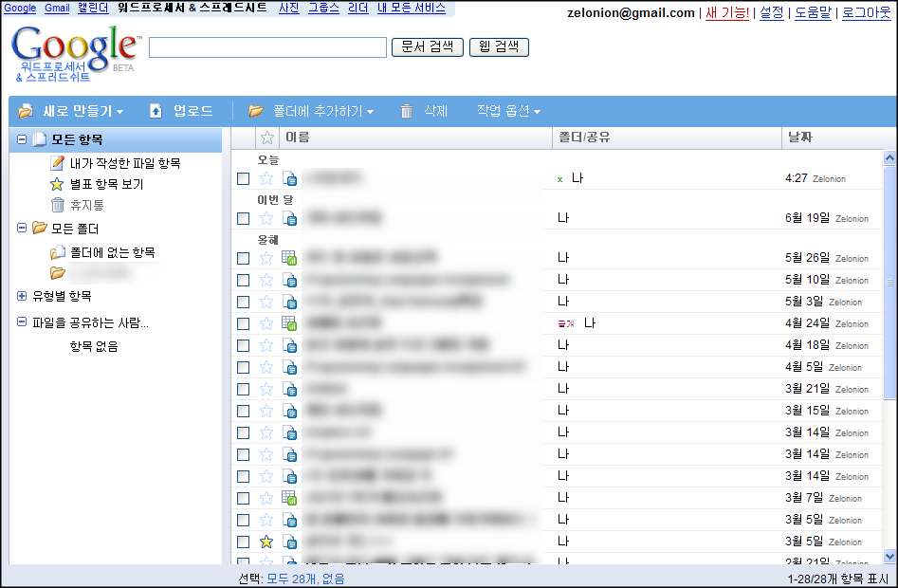Open 사진 from top navigation
The image size is (898, 588).
(x=289, y=8)
